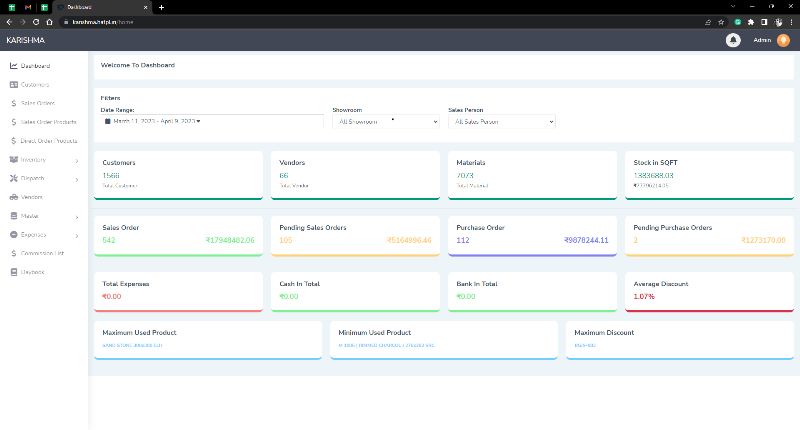Click the Vendors count card
The width and height of the screenshot is (800, 430).
coord(355,175)
